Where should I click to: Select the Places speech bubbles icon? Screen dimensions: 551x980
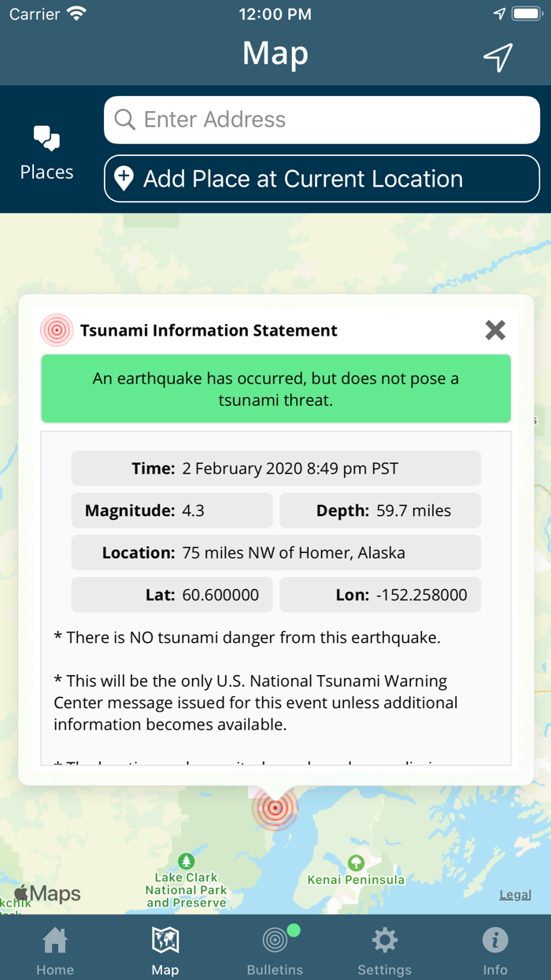pos(46,139)
